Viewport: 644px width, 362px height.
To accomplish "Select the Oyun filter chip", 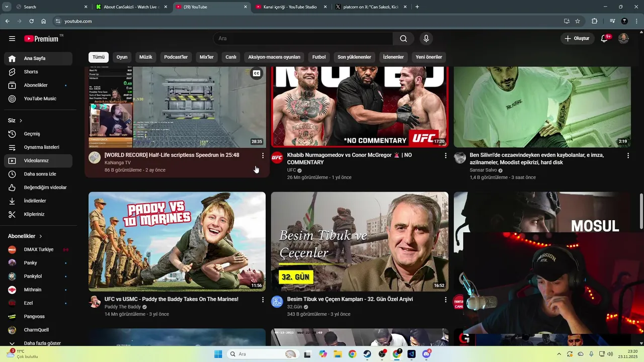I will point(122,57).
